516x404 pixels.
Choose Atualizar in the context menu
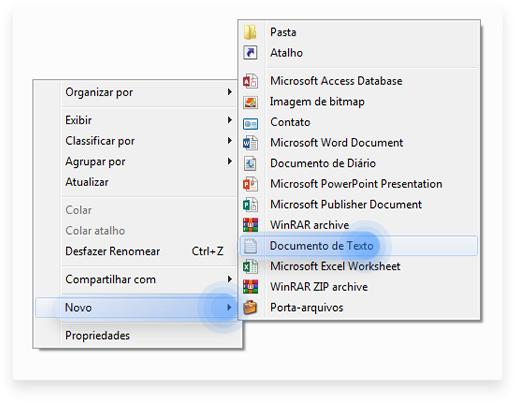87,182
